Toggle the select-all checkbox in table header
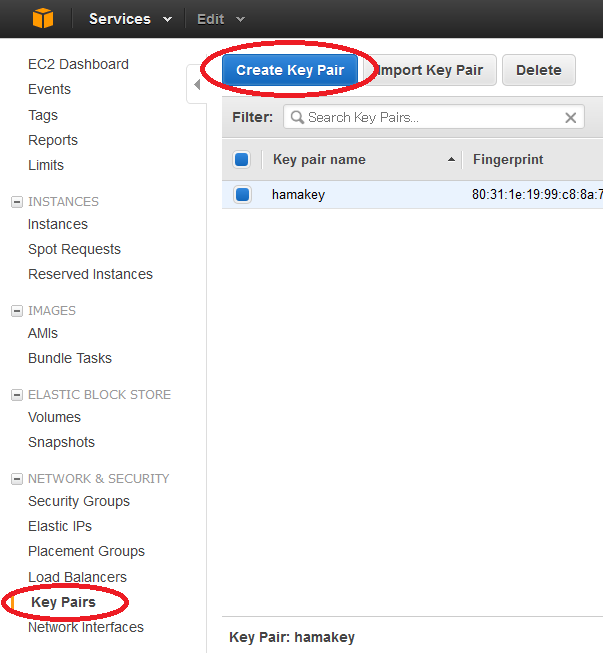The width and height of the screenshot is (603, 653). coord(242,160)
